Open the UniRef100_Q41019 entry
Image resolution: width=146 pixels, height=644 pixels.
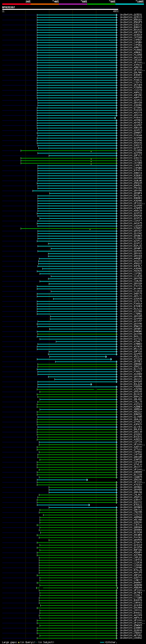[131, 58]
